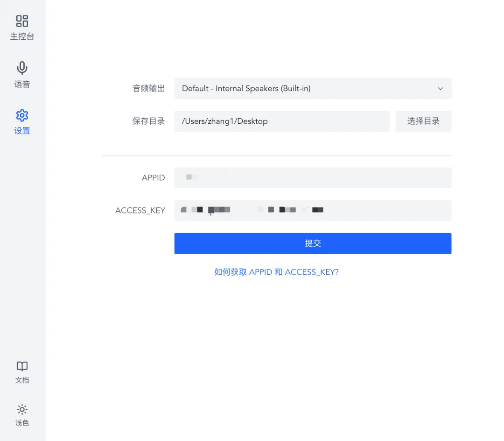The width and height of the screenshot is (504, 441).
Task: Focus the ACCESS_KEY input field
Action: tap(313, 210)
